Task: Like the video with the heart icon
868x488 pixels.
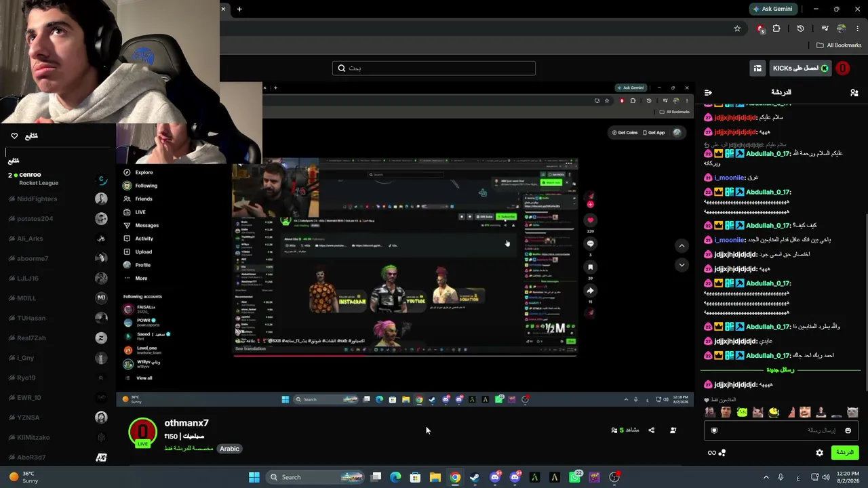Action: click(x=590, y=220)
